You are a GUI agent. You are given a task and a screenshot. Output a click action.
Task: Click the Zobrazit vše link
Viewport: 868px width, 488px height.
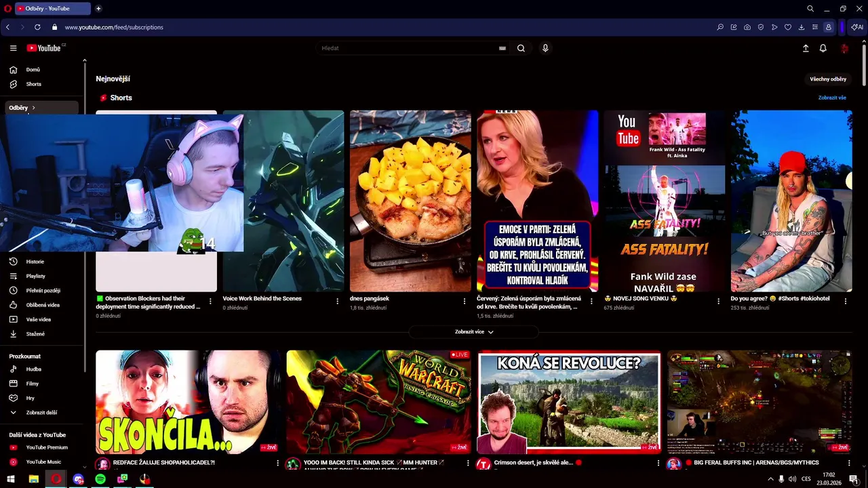pyautogui.click(x=832, y=98)
